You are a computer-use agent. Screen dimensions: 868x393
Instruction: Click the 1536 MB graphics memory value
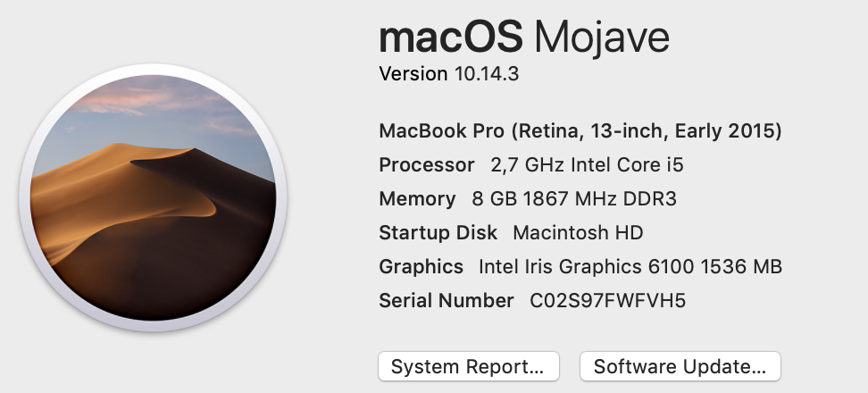(741, 267)
